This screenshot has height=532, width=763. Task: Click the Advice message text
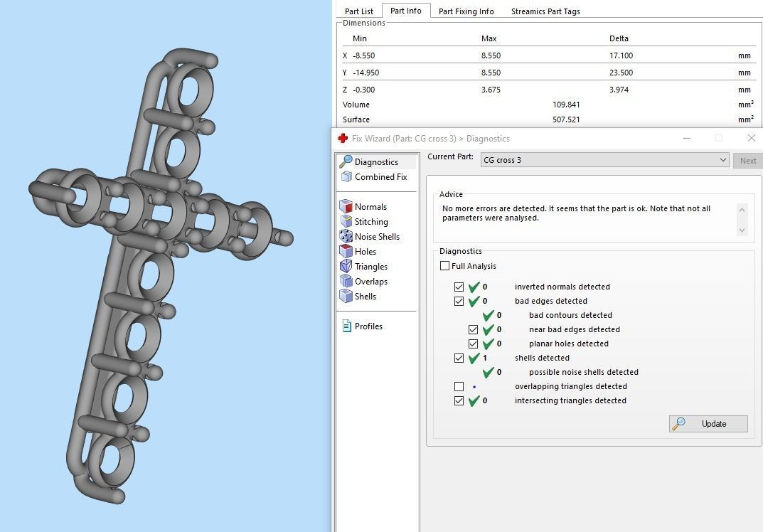[x=576, y=213]
